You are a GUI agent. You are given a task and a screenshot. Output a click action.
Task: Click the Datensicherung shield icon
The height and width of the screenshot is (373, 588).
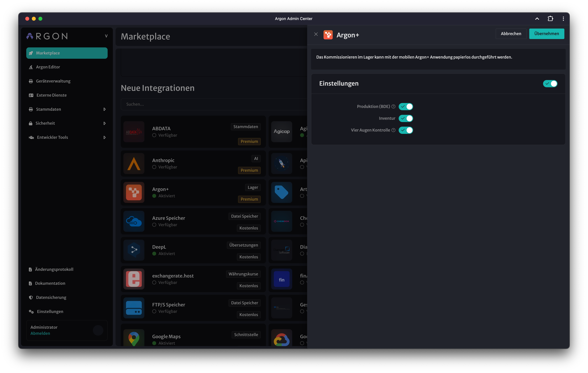(31, 298)
